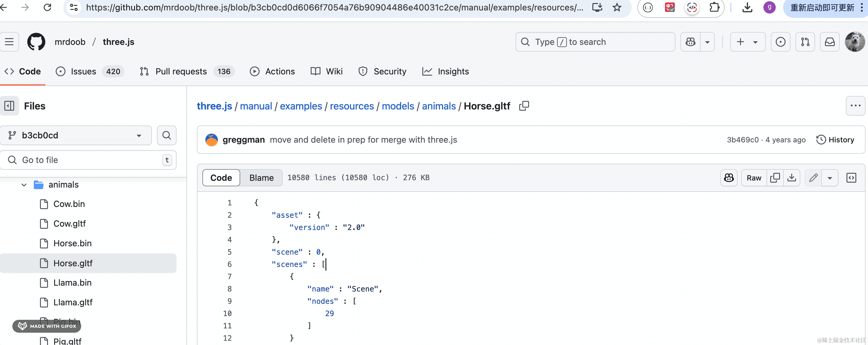Click the file tree search icon button

click(x=166, y=135)
